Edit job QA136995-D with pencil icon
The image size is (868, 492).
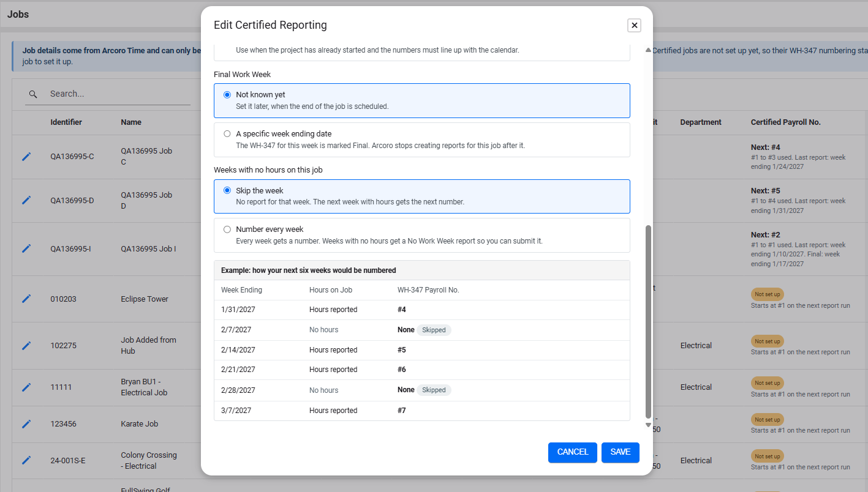pos(26,200)
